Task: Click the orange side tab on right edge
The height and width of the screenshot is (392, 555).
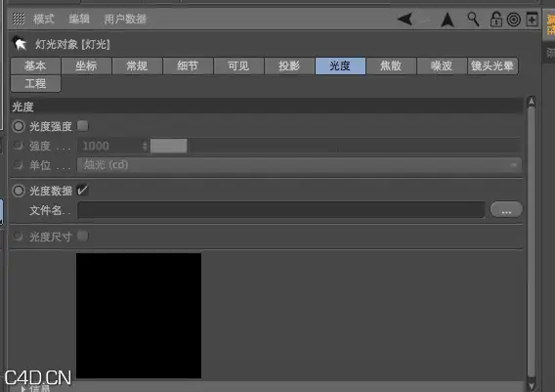Action: (x=550, y=24)
